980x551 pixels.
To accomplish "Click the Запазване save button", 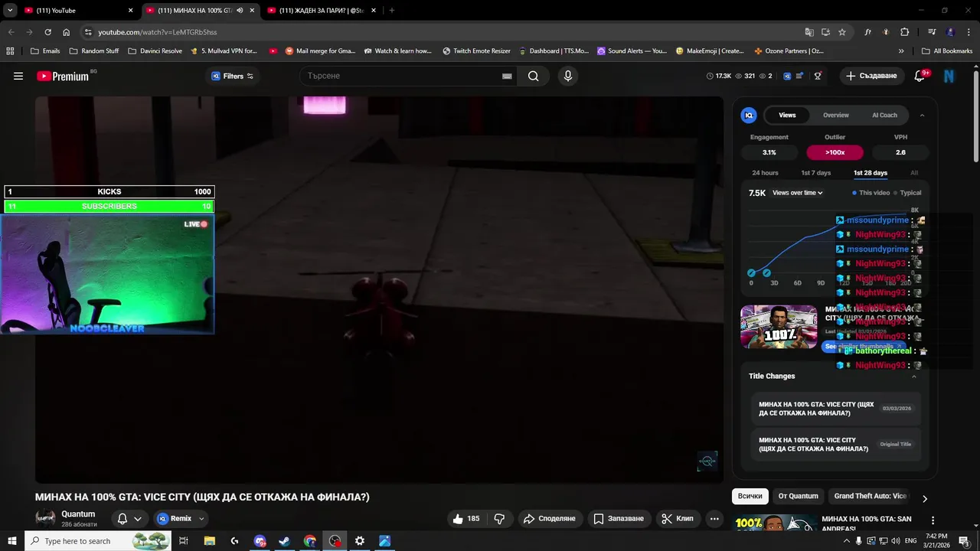I will (x=619, y=519).
